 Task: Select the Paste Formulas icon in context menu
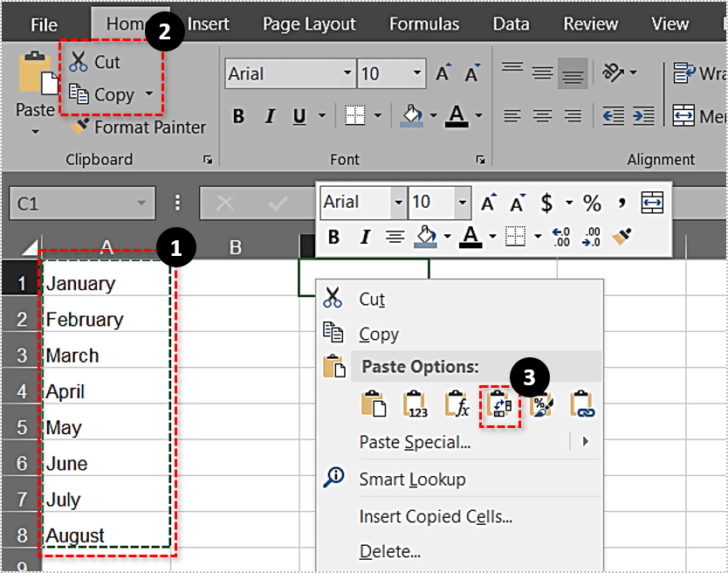pyautogui.click(x=458, y=404)
